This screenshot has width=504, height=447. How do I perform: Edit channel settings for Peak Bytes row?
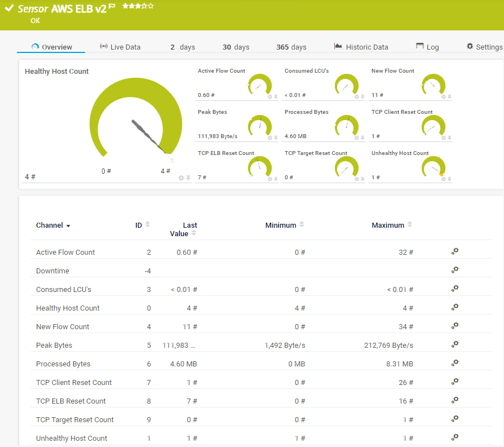click(x=455, y=344)
